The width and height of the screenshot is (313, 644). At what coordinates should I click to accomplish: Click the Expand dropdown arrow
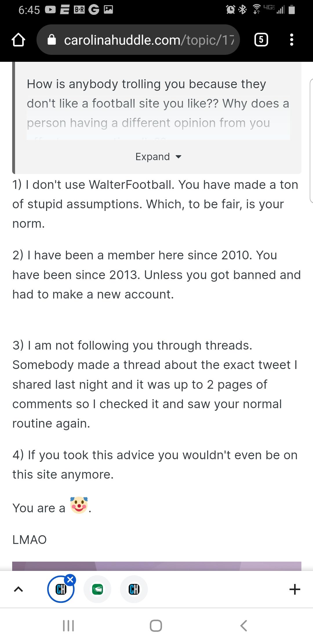tap(179, 157)
